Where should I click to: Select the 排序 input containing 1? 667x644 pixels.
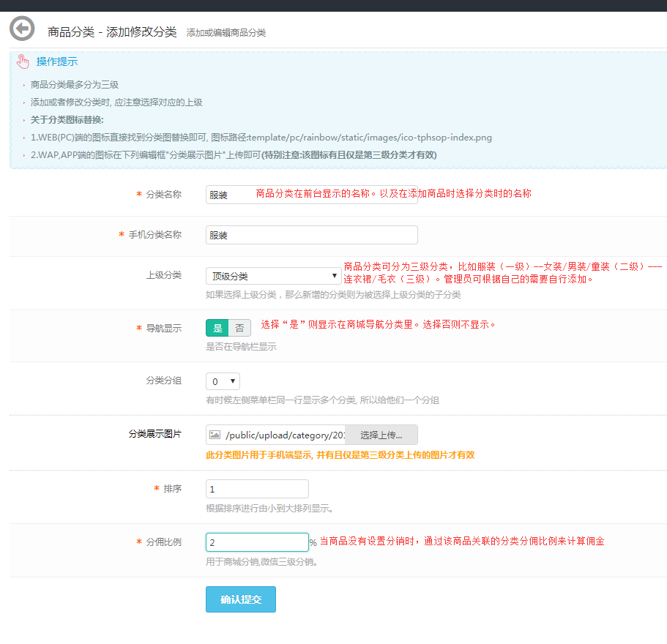point(256,488)
